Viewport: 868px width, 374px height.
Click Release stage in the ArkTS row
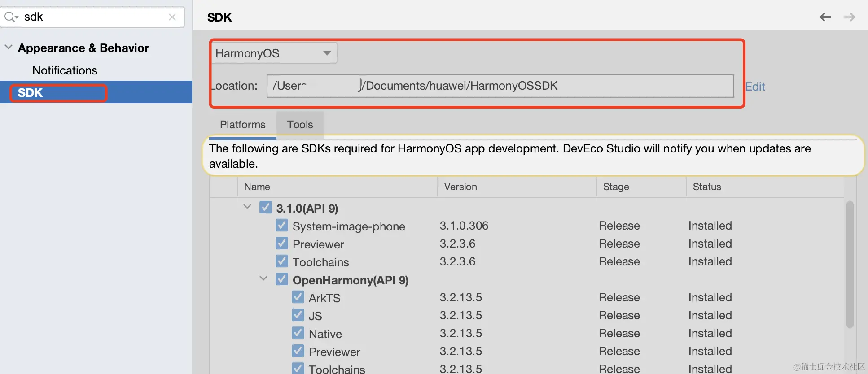tap(619, 297)
